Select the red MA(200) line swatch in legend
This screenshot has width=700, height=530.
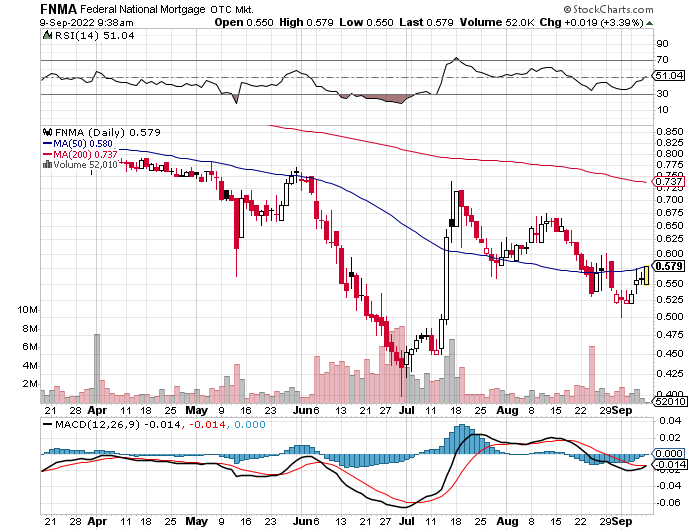click(x=47, y=154)
